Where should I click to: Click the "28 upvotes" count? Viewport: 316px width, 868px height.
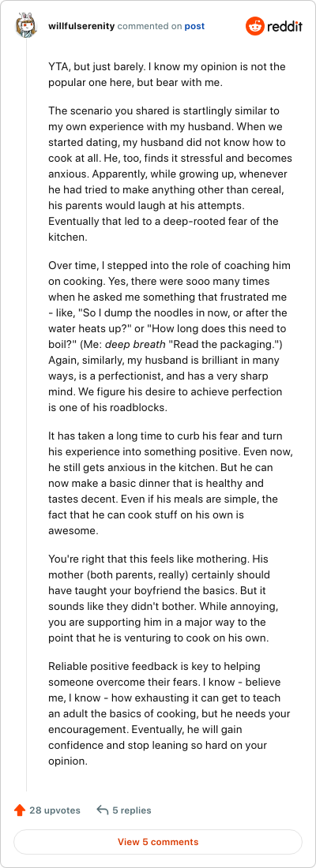(55, 810)
